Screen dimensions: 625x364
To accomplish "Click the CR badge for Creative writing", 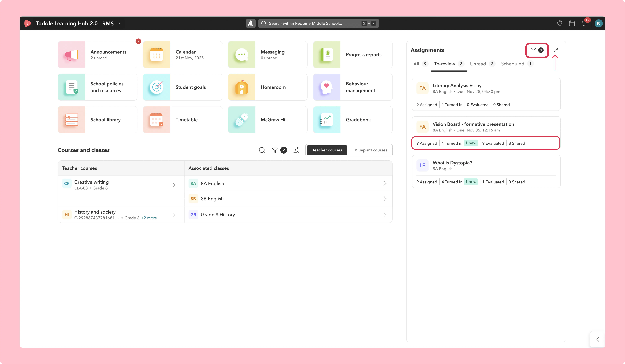I will 67,184.
